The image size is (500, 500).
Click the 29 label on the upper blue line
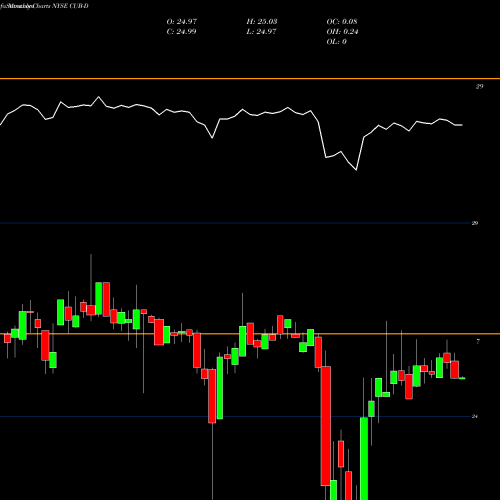click(x=475, y=223)
